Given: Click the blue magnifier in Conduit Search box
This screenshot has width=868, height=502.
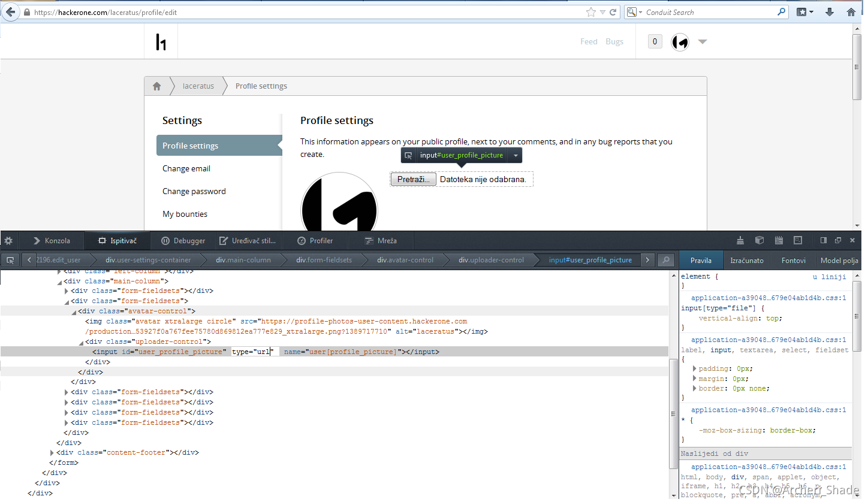Looking at the screenshot, I should pos(781,11).
